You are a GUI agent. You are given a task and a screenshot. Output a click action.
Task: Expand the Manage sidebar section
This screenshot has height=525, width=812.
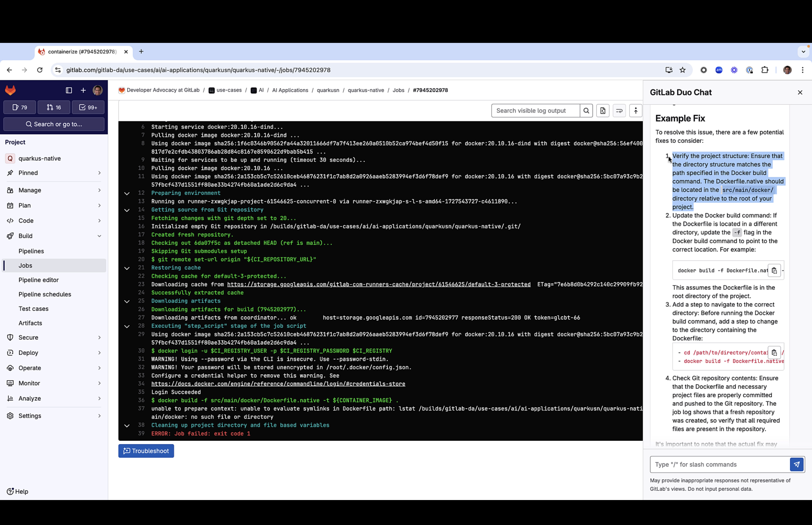(54, 190)
